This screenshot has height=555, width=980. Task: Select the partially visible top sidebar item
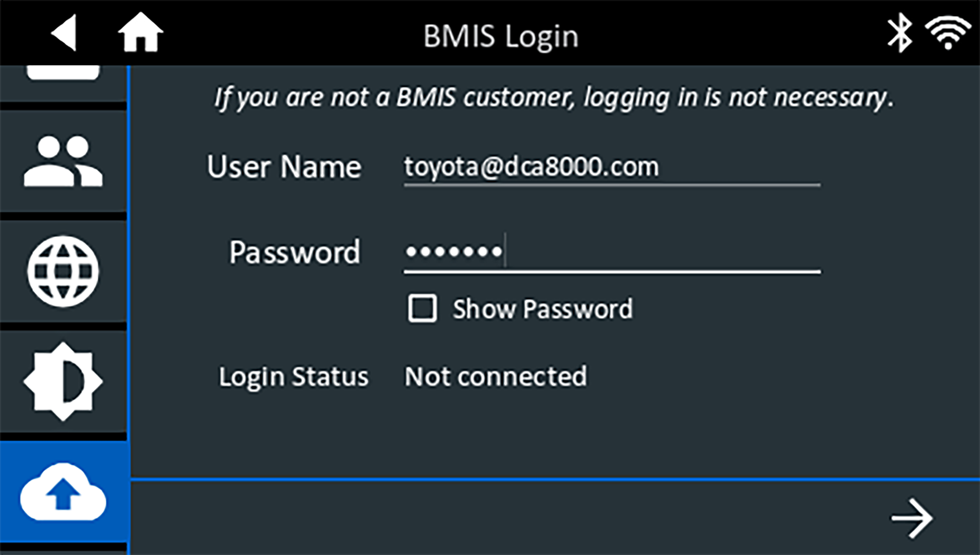(63, 73)
